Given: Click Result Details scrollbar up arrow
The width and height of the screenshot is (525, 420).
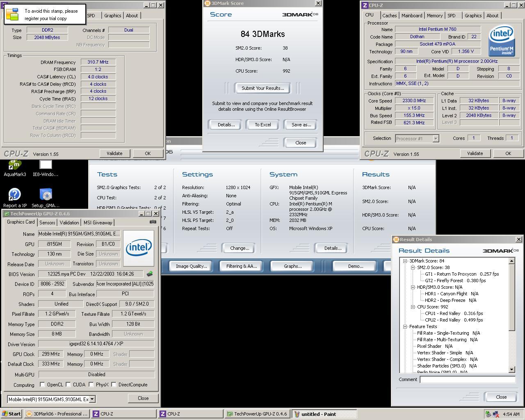Looking at the screenshot, I should point(511,261).
